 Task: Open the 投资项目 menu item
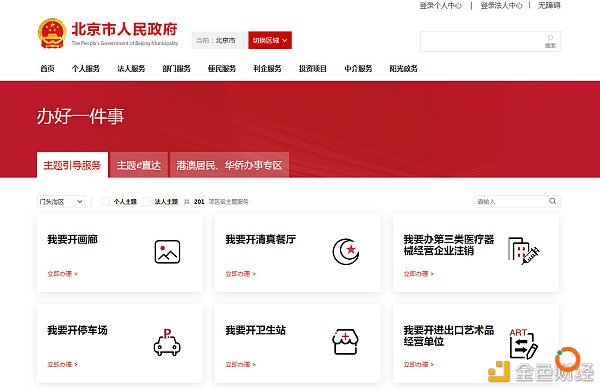click(313, 68)
